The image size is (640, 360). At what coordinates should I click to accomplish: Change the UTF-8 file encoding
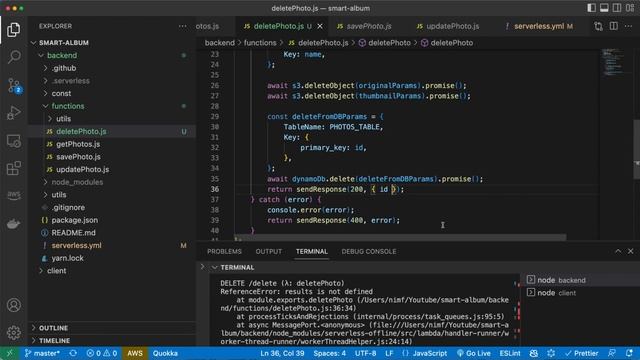pos(365,353)
